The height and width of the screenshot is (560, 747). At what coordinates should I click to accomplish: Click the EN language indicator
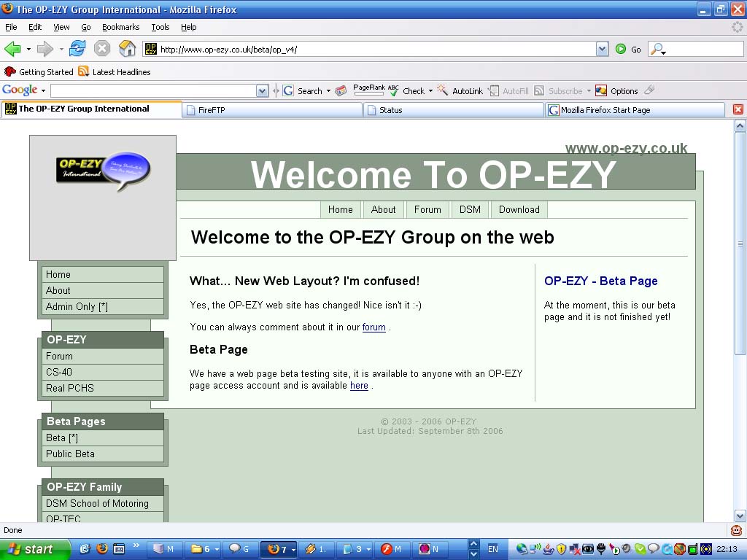[493, 549]
